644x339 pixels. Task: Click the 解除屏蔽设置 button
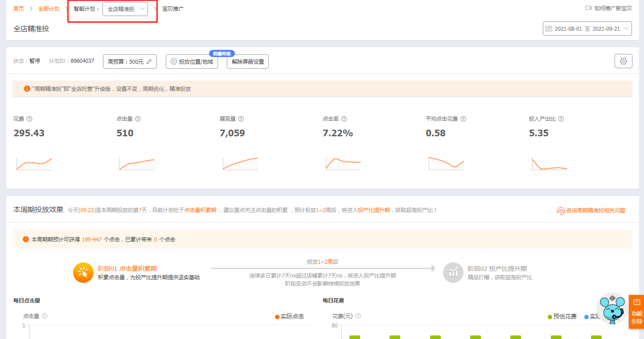pyautogui.click(x=247, y=61)
